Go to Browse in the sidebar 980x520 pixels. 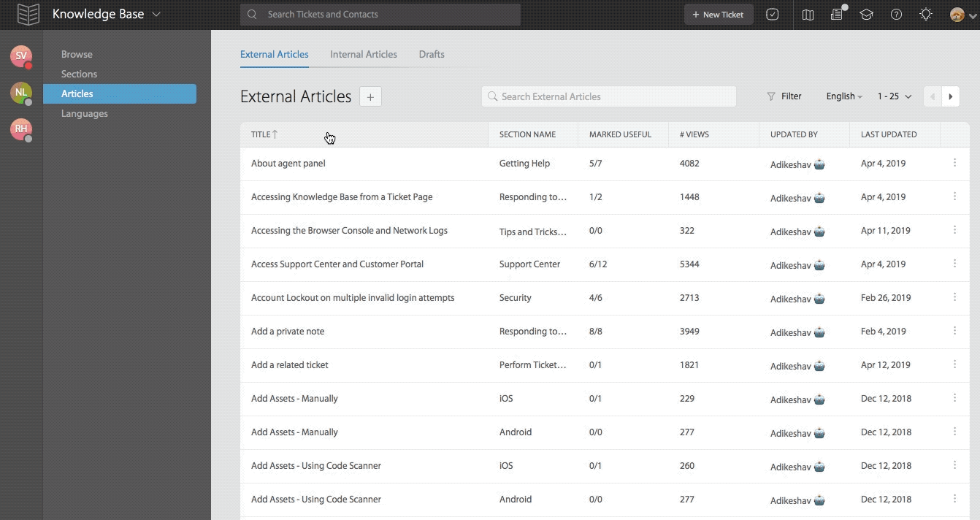coord(77,54)
